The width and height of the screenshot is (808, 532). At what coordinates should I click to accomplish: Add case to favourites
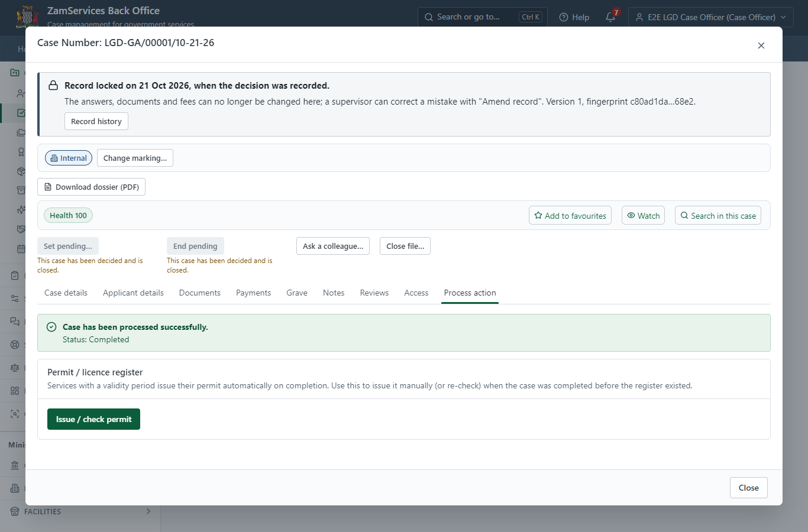(x=570, y=216)
